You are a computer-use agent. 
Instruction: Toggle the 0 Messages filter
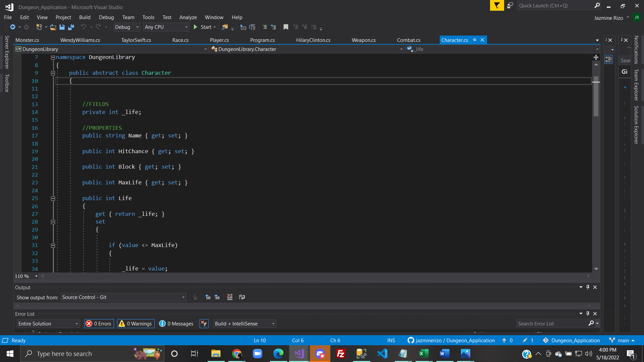(176, 323)
